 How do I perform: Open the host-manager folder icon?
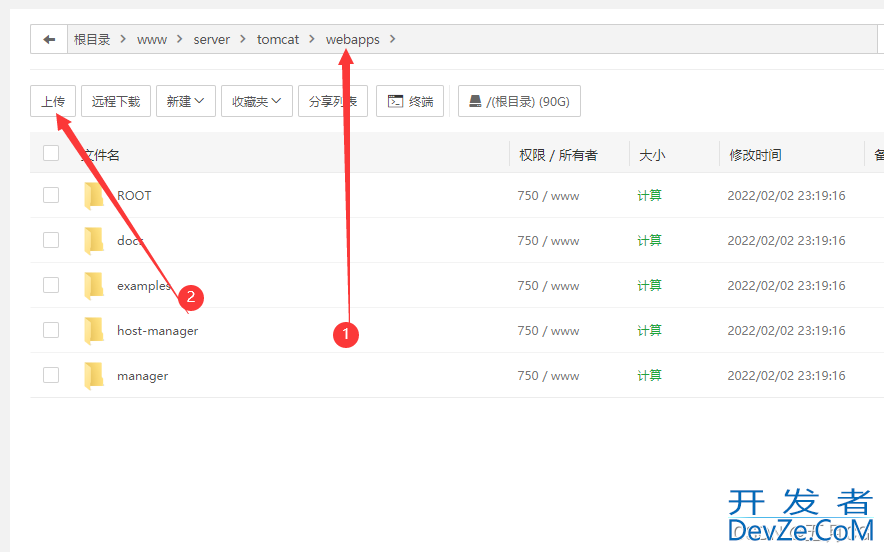click(94, 331)
